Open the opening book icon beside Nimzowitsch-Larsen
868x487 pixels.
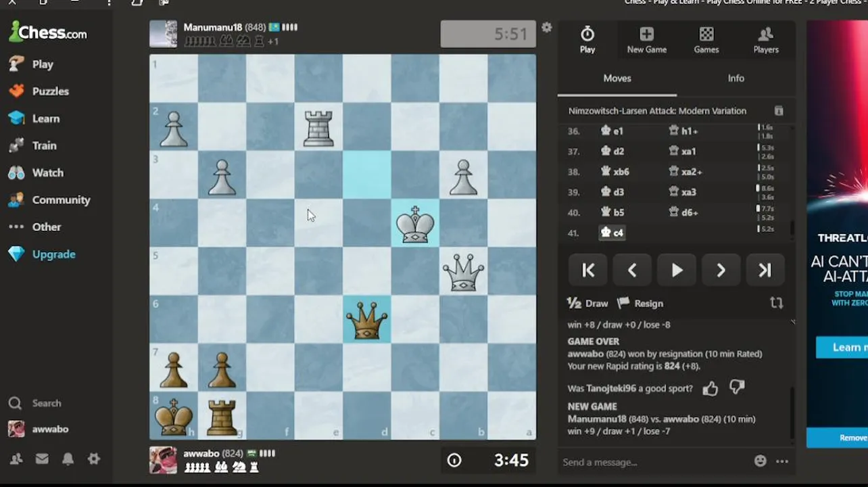pyautogui.click(x=779, y=111)
